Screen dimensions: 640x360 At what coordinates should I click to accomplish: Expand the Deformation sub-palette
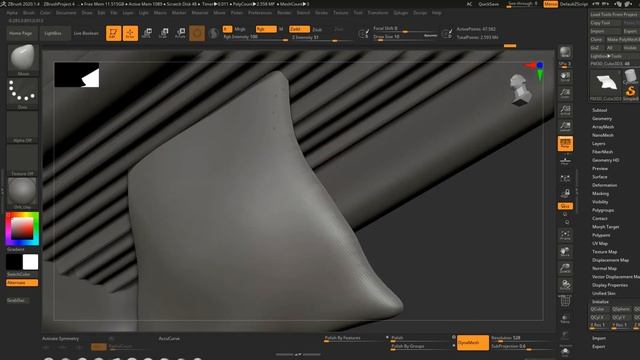[604, 185]
